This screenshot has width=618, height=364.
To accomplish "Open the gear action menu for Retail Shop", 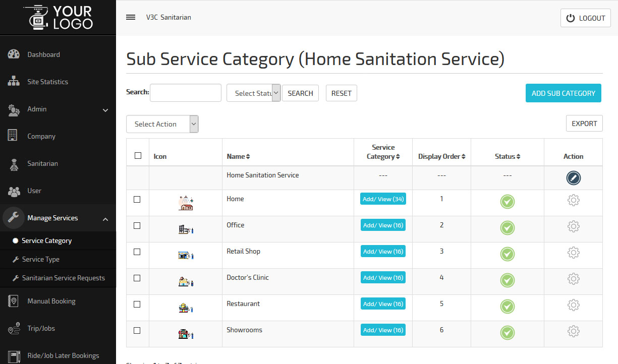I will pos(573,253).
